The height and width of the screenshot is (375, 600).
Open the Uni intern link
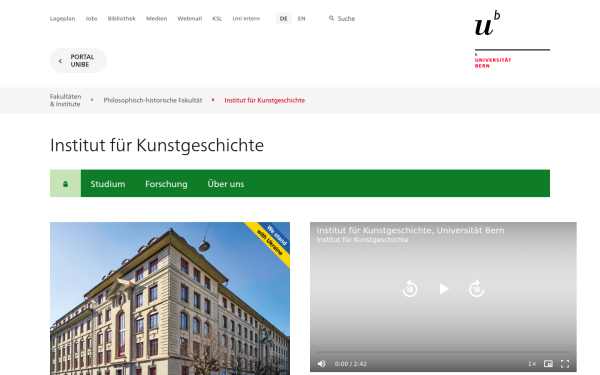coord(246,18)
